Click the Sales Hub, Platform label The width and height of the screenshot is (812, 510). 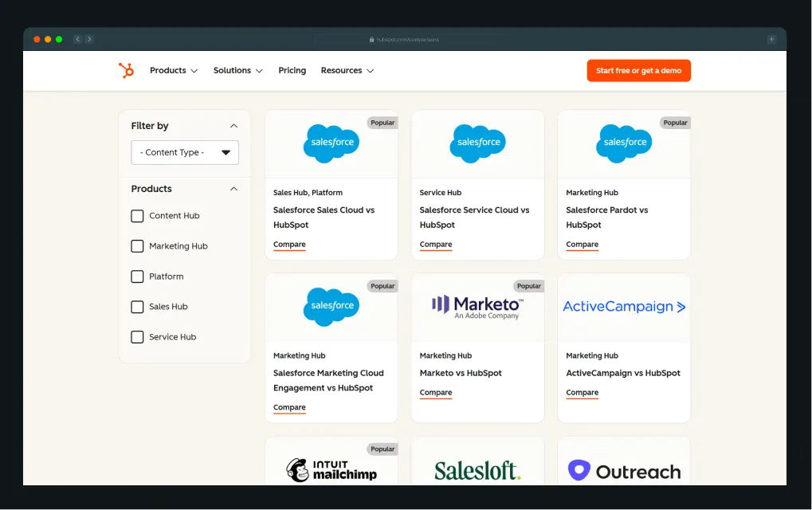click(x=308, y=193)
